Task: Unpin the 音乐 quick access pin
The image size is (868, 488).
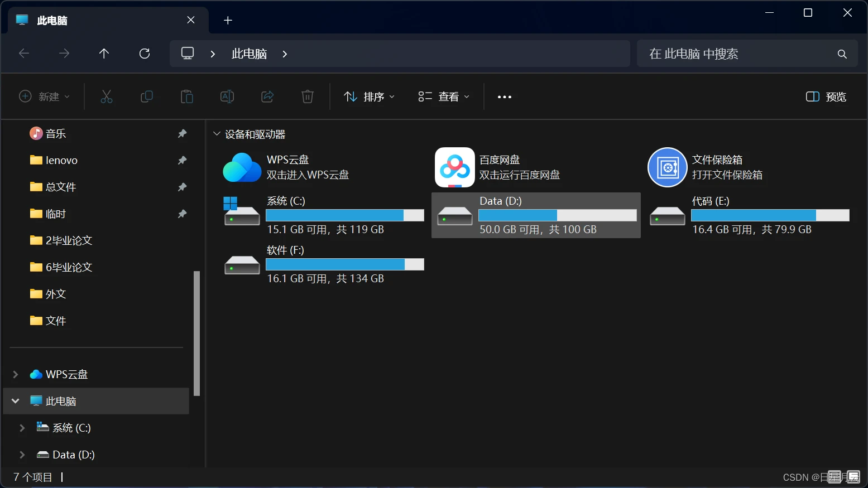Action: click(182, 133)
